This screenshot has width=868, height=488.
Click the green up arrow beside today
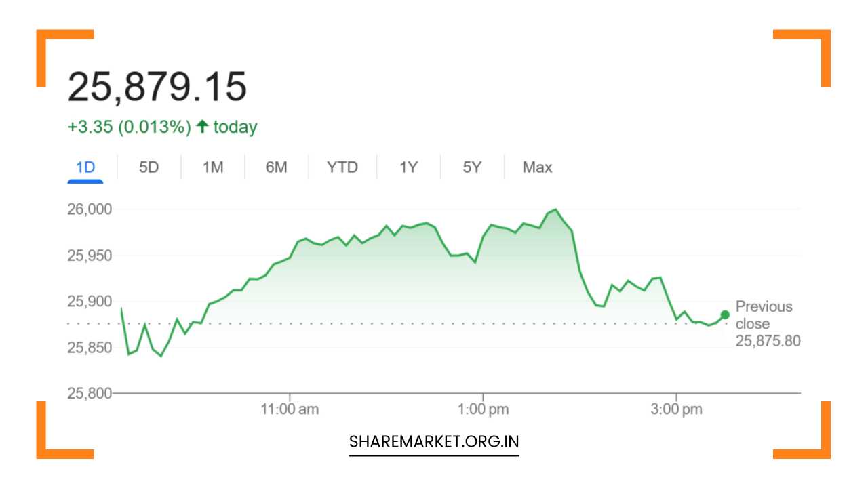[201, 127]
